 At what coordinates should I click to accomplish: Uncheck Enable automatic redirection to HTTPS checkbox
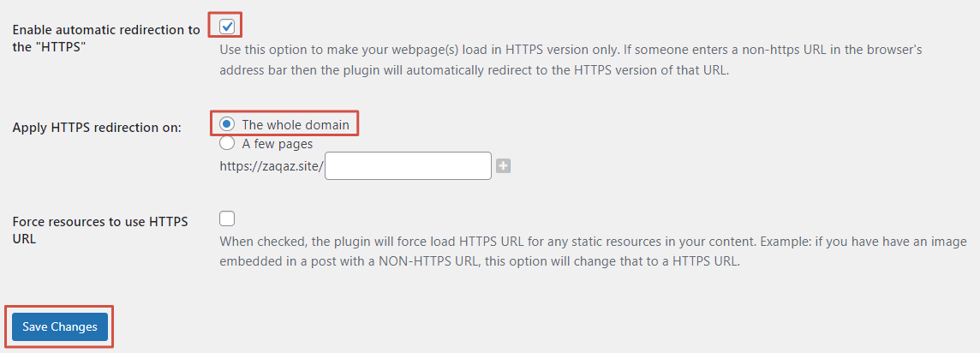(227, 27)
